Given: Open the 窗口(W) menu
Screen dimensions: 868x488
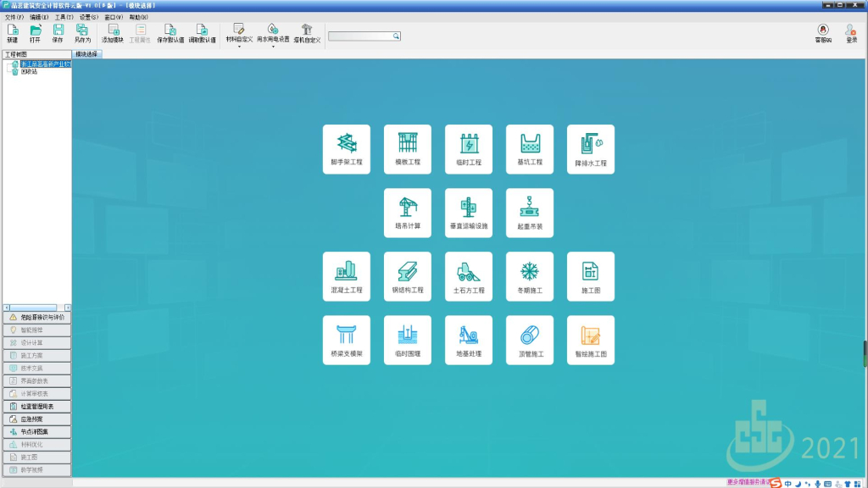Looking at the screenshot, I should pos(114,17).
